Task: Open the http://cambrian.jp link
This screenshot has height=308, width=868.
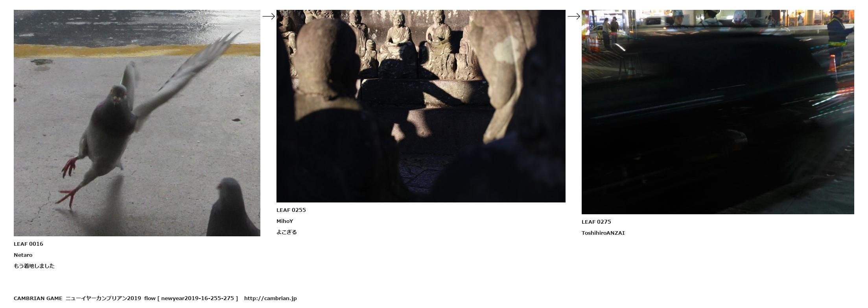Action: (270, 298)
